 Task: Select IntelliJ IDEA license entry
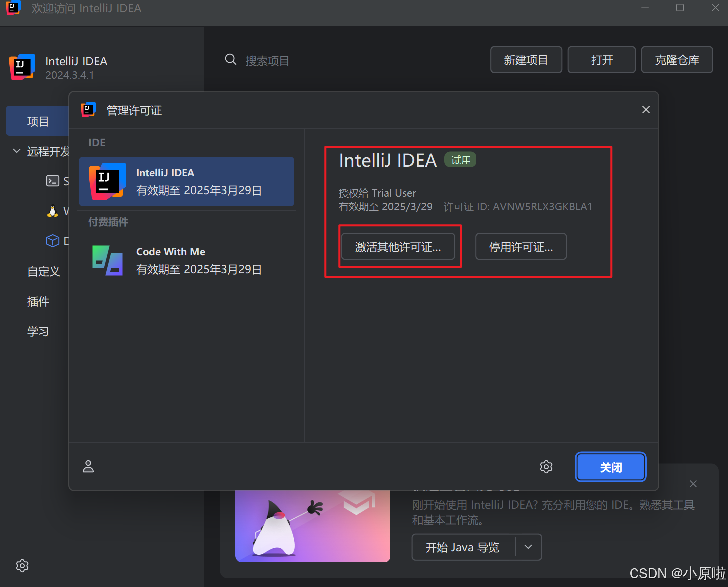pyautogui.click(x=187, y=182)
